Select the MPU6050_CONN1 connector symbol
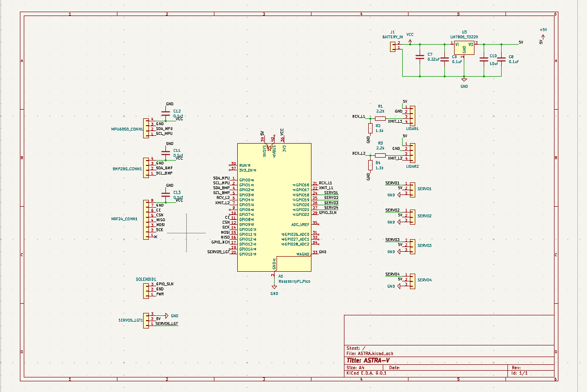This screenshot has height=392, width=587. (146, 128)
